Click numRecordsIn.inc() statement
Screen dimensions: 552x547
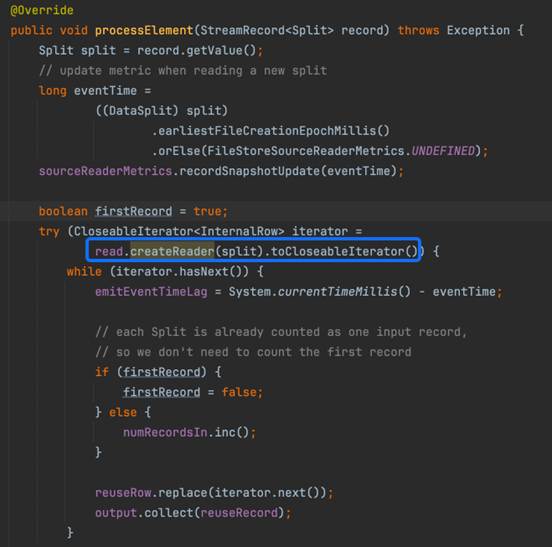pyautogui.click(x=189, y=432)
